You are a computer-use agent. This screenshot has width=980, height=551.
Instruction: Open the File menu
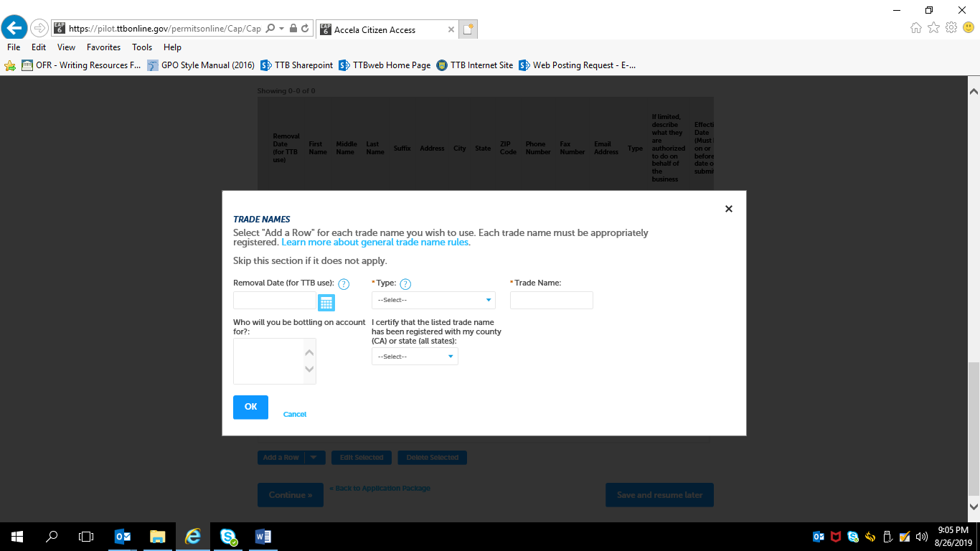[x=14, y=47]
